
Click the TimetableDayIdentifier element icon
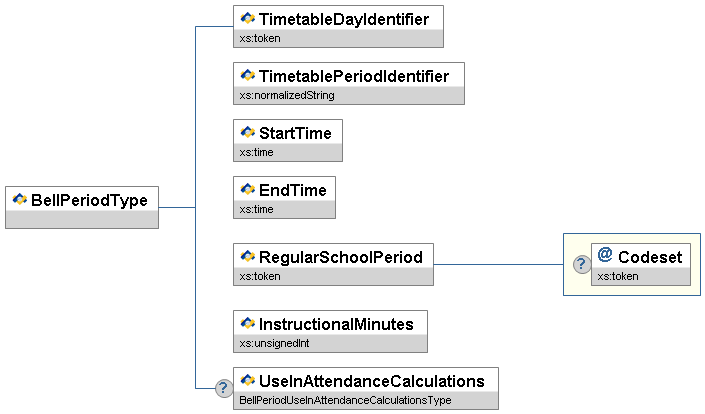coord(247,19)
